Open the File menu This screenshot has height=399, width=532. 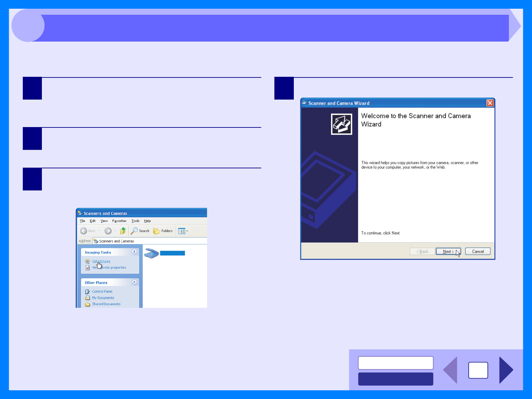coord(82,221)
